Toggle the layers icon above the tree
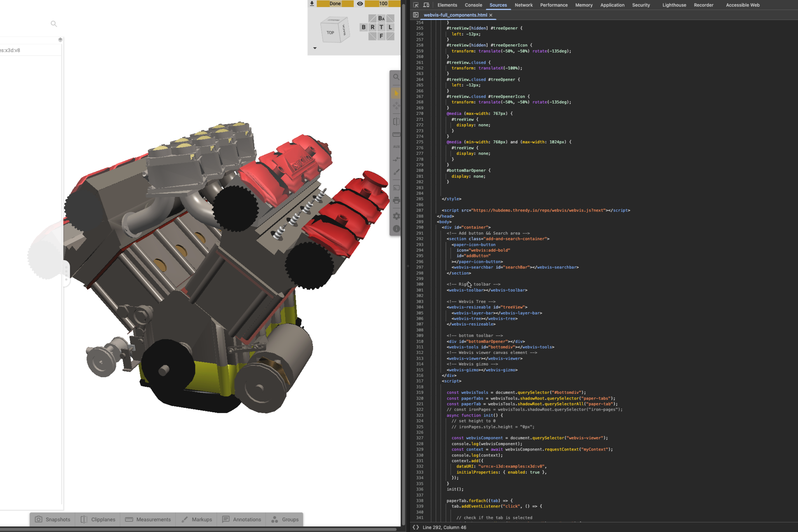Viewport: 798px width, 532px height. tap(60, 40)
